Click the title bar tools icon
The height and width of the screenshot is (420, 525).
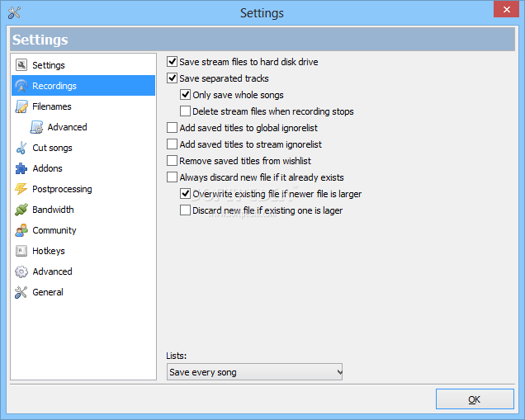click(14, 12)
